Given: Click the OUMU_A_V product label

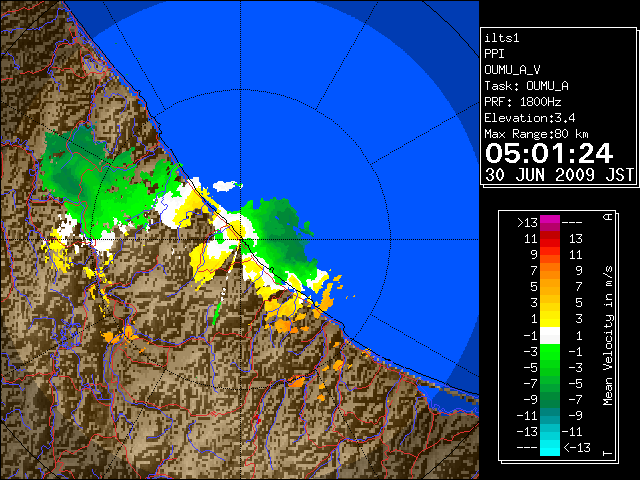Looking at the screenshot, I should (x=512, y=70).
